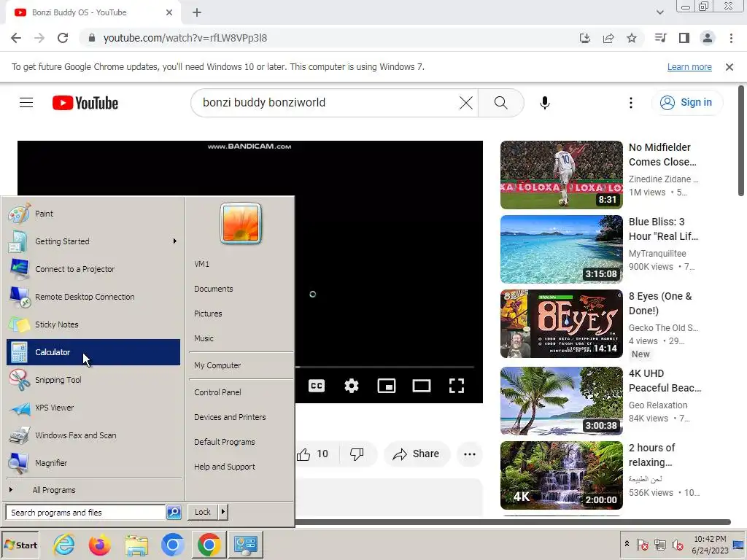Screen dimensions: 747x560
Task: Open Chrome profile menu
Action: tap(708, 38)
